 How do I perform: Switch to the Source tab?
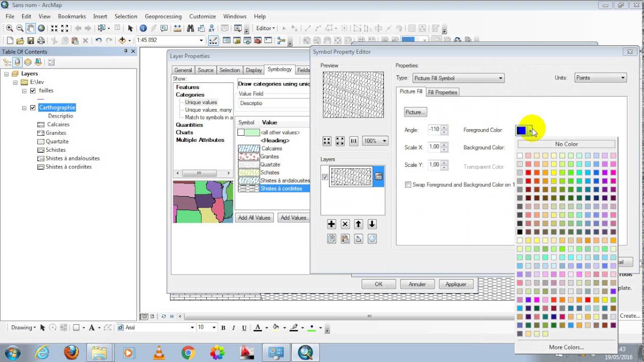click(205, 70)
